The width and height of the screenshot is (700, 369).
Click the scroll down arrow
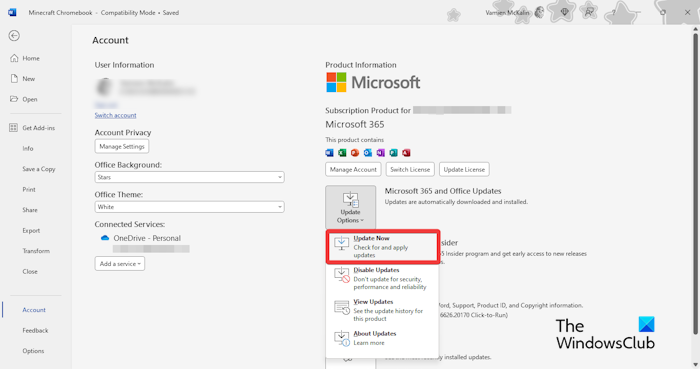(695, 365)
